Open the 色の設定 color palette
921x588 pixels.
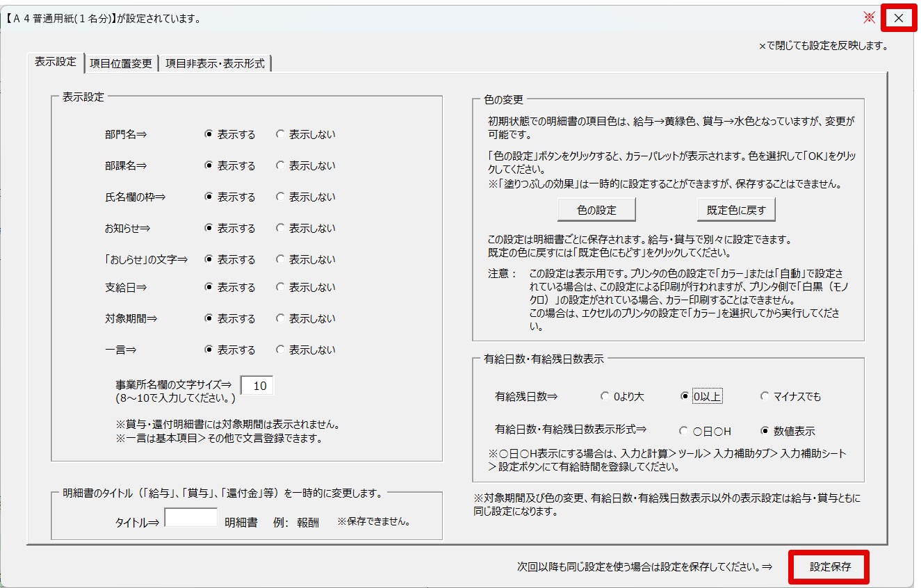[x=596, y=209]
